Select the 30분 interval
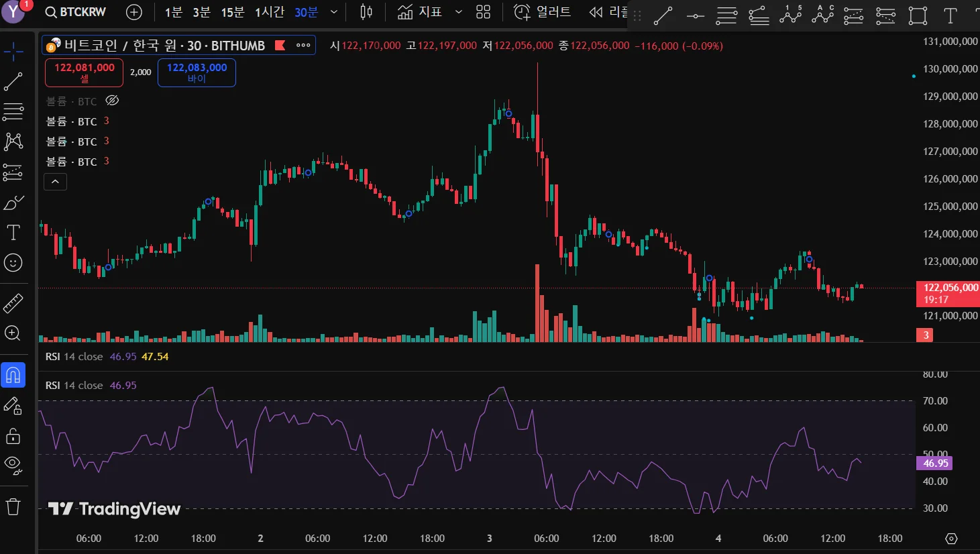Screen dimensions: 980x554 click(306, 12)
